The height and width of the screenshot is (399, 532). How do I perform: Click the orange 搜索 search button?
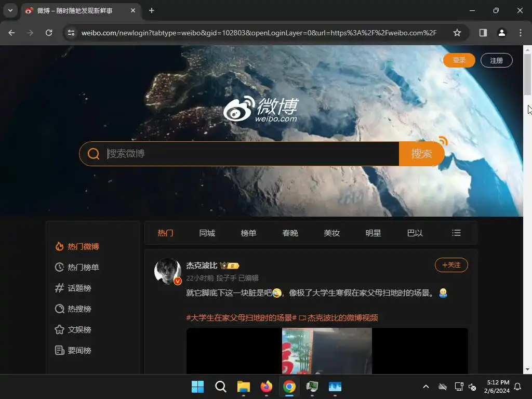421,154
